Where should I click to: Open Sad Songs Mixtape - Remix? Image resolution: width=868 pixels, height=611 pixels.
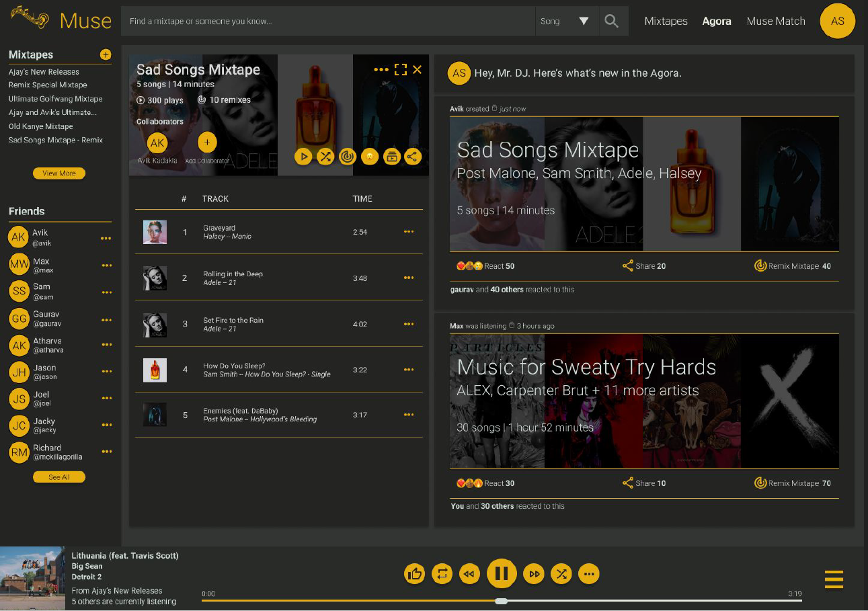[x=56, y=140]
